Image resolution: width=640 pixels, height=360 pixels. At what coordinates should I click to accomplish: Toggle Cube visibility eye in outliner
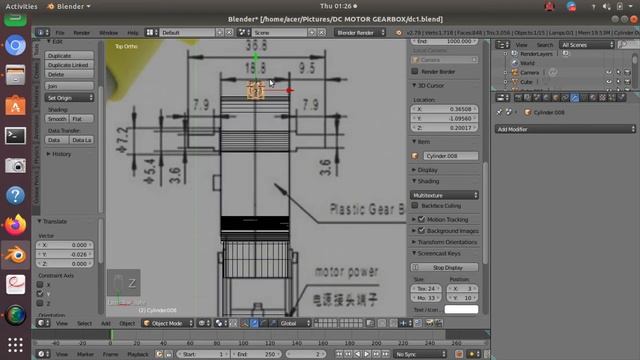tap(608, 82)
